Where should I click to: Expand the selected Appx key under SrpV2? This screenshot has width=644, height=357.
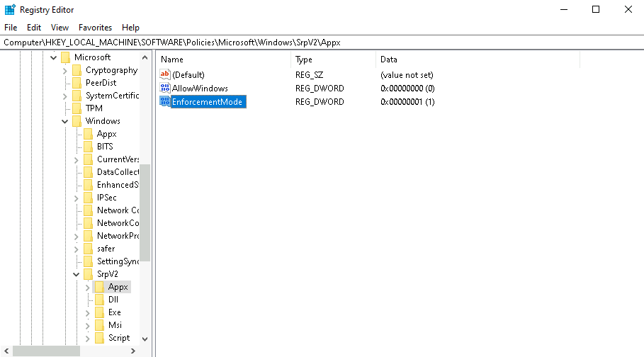click(87, 287)
